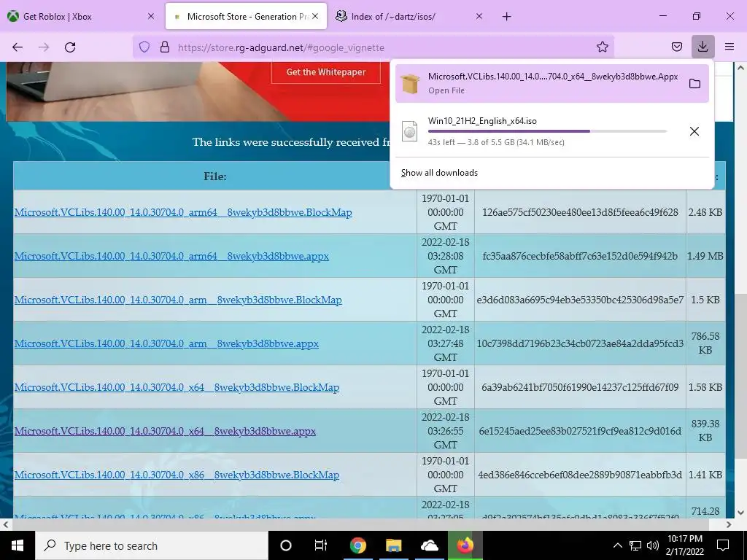Open a new browser tab
747x560 pixels.
[506, 17]
